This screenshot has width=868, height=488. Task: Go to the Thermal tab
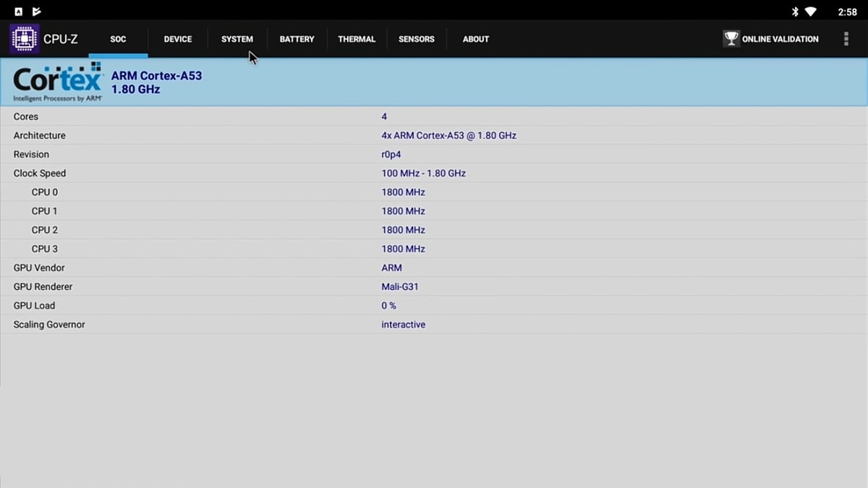tap(357, 39)
